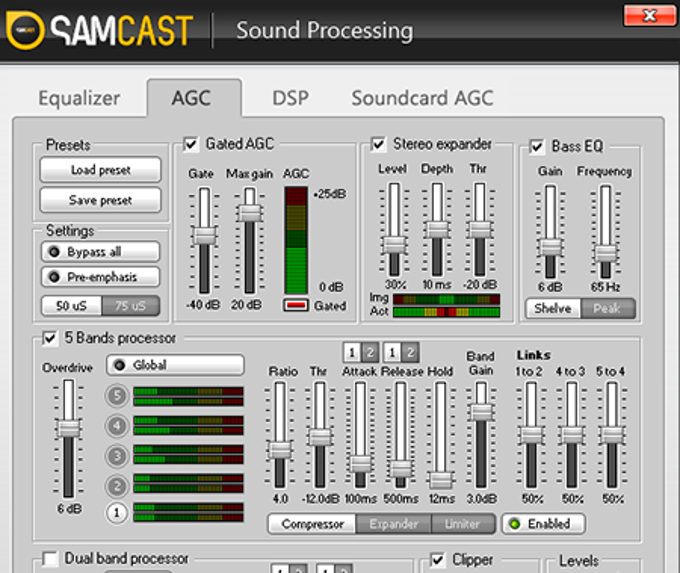Uncheck the 5 Bands processor checkbox

click(x=50, y=338)
